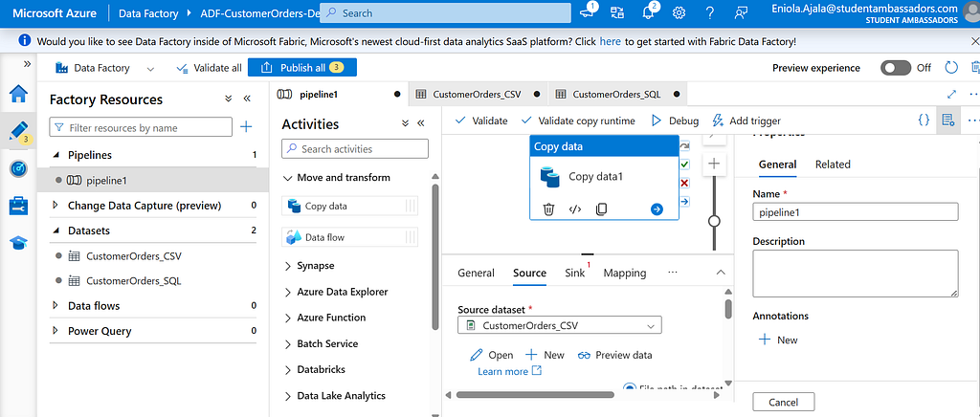Image resolution: width=980 pixels, height=417 pixels.
Task: Click the plus icon to add resource
Action: click(246, 127)
